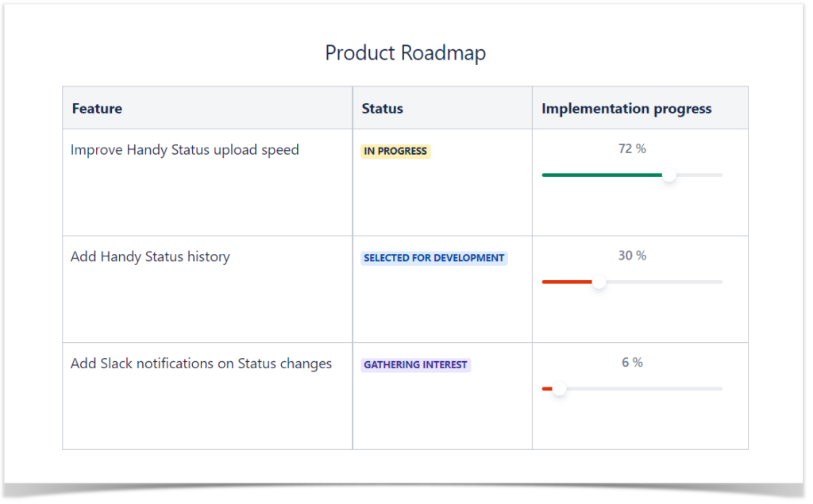The image size is (813, 504).
Task: Click the Implementation progress column header
Action: (x=625, y=108)
